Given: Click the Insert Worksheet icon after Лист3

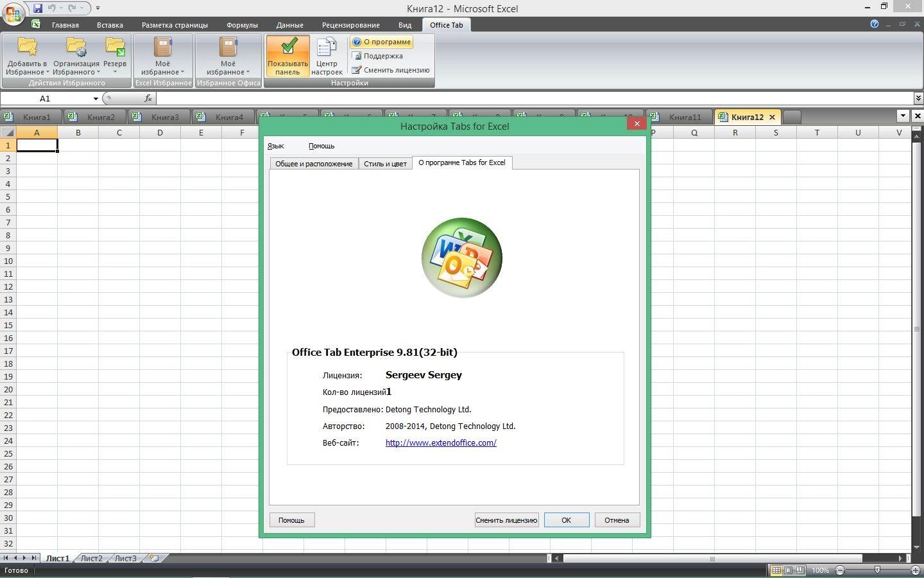Looking at the screenshot, I should click(154, 558).
